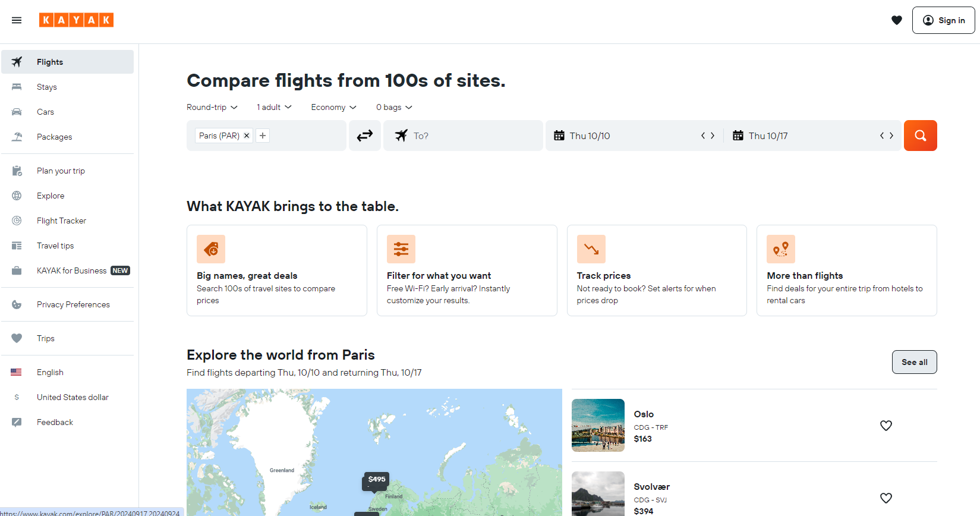Save Svolvær with the heart toggle
The width and height of the screenshot is (980, 516).
point(886,498)
